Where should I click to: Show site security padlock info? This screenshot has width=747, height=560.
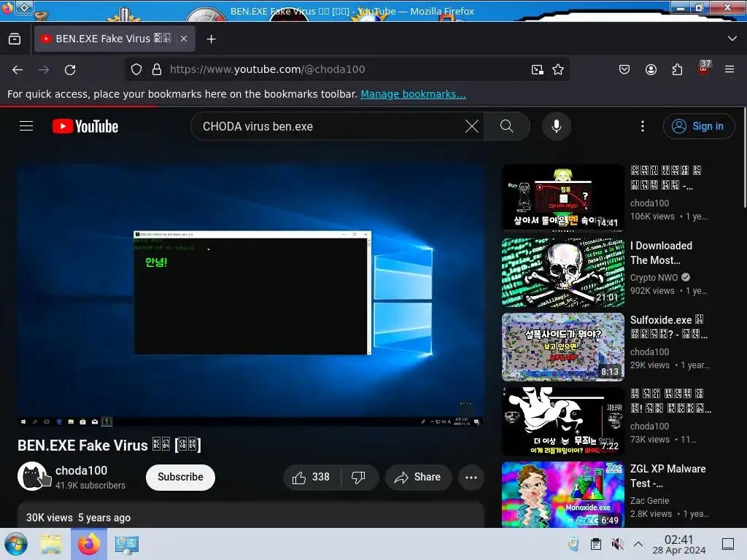point(157,69)
